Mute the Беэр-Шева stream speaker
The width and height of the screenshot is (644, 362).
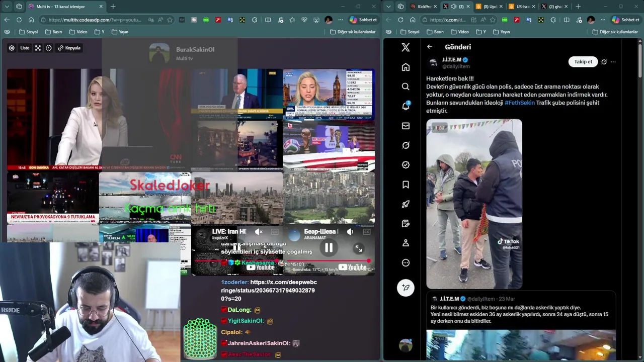(x=350, y=232)
